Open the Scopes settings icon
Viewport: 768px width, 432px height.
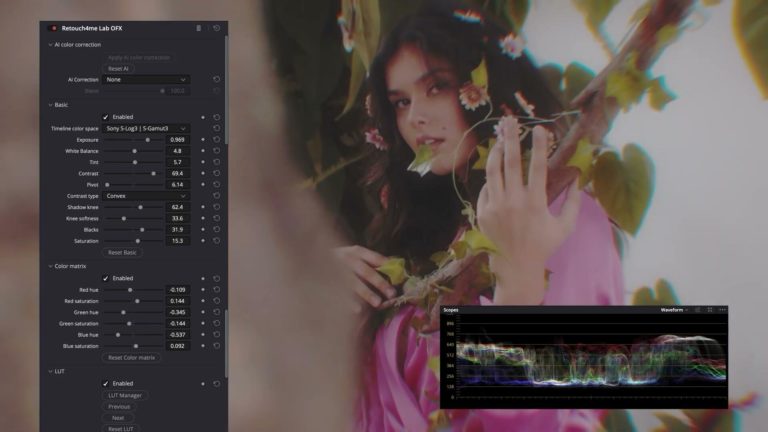click(697, 310)
